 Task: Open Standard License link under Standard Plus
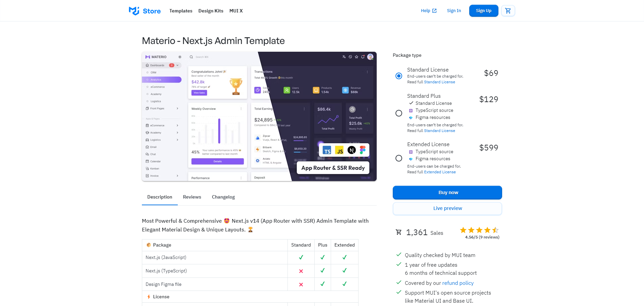click(x=439, y=131)
